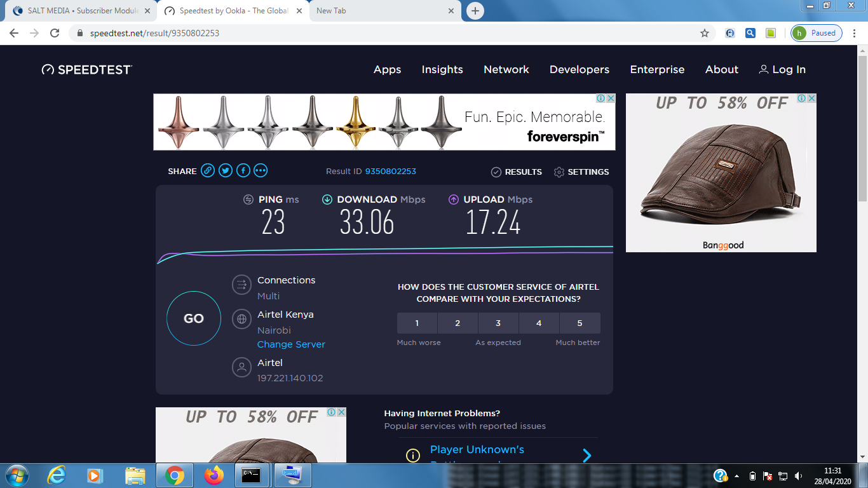Rate Airtel customer service as 1
This screenshot has width=868, height=488.
[417, 323]
